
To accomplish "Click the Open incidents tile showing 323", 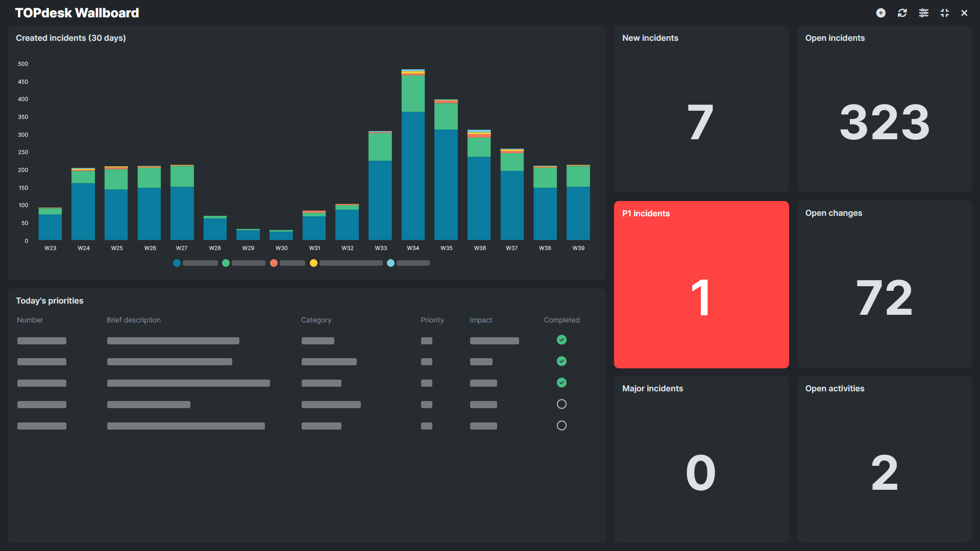I will 884,109.
